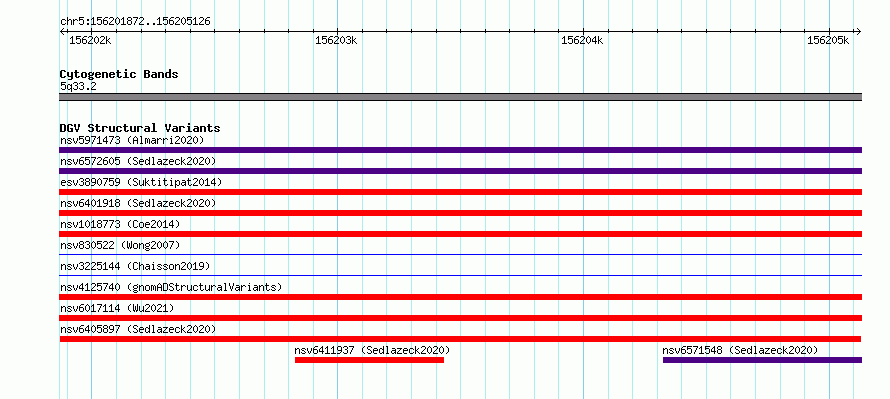Click the gray 5q33.2 cytogenetic band bar
The height and width of the screenshot is (399, 890).
click(460, 97)
